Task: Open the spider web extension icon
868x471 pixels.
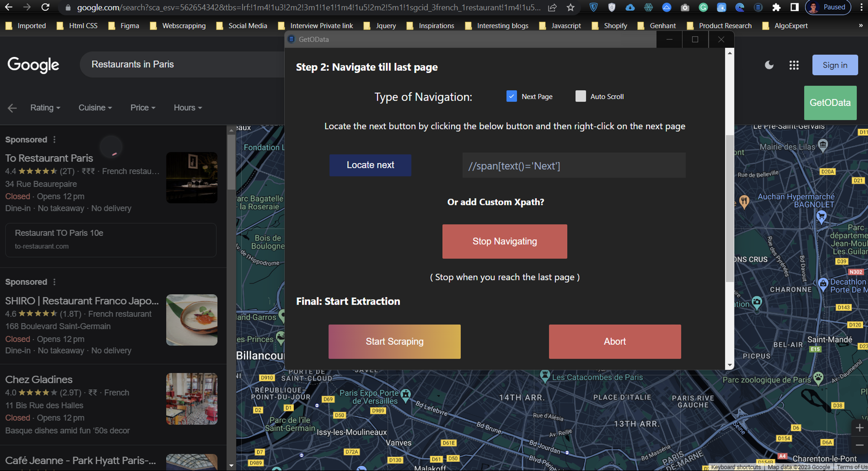Action: point(648,7)
